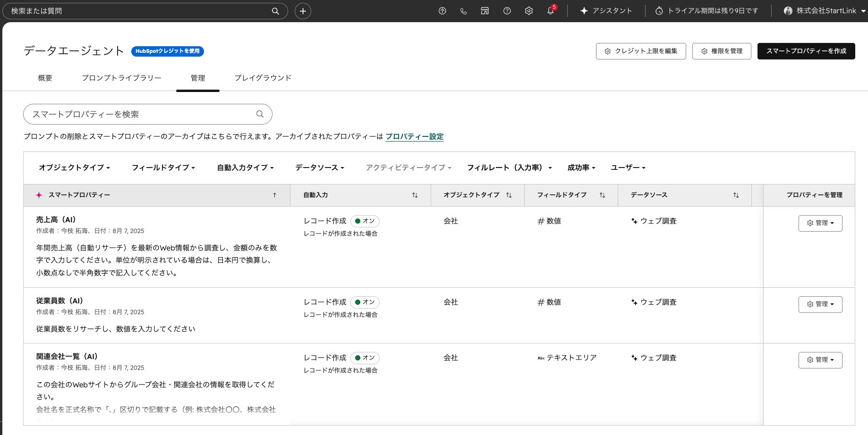Switch to the プレイグラウンド tab
Viewport: 868px width, 435px height.
[x=263, y=78]
